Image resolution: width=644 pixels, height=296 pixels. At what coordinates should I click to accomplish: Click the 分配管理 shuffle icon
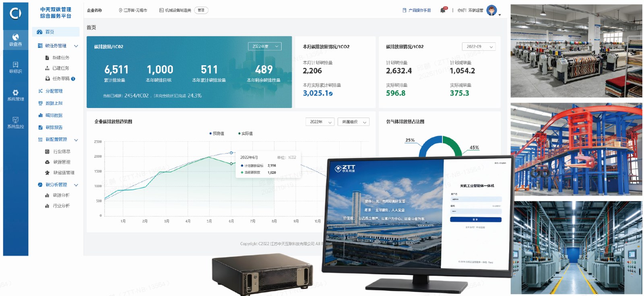(x=40, y=91)
